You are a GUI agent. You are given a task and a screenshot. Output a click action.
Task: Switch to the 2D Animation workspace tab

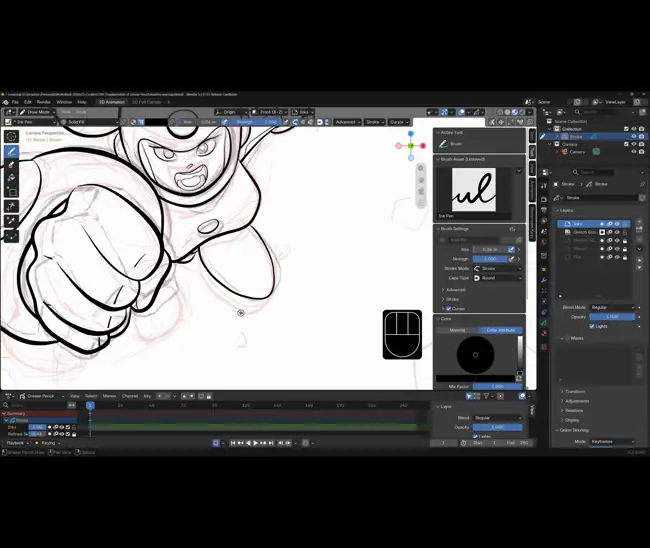112,102
